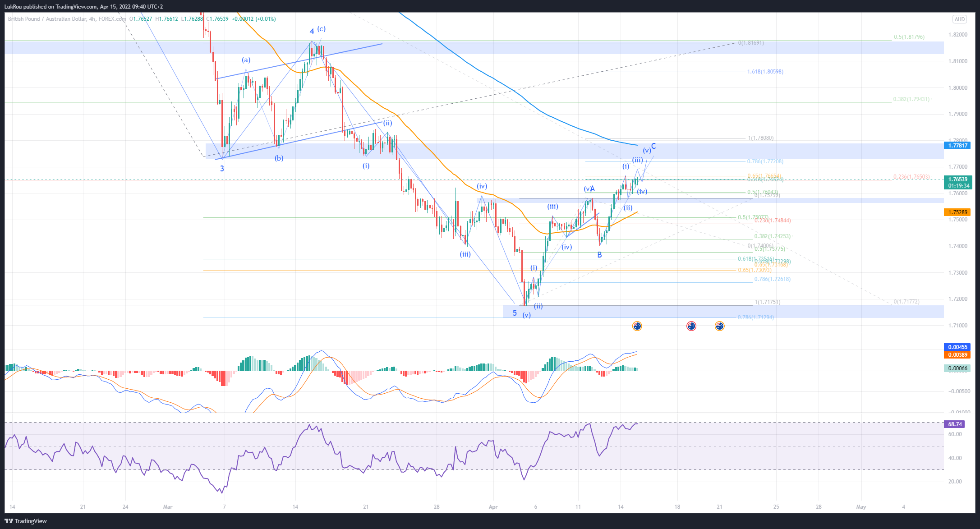Screen dimensions: 980x529
Task: Click the LukRou published on TradingView.com header text
Action: point(83,7)
